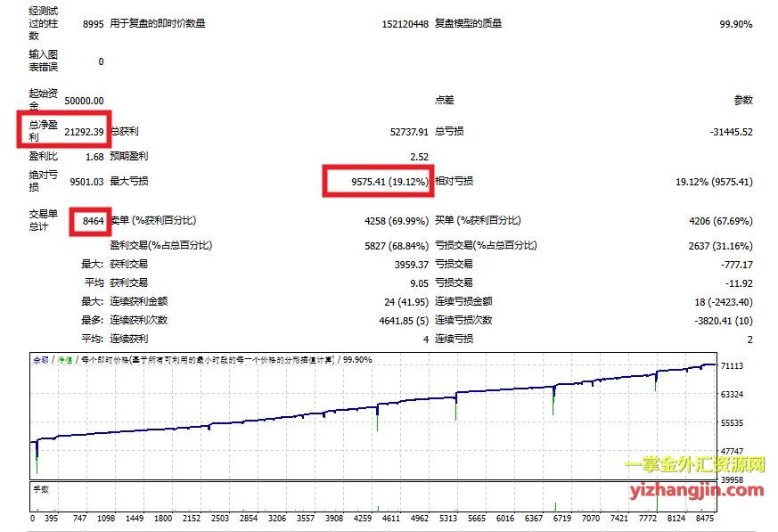Click the modelling quality value 99.90% at top
This screenshot has width=778, height=532.
tap(735, 24)
